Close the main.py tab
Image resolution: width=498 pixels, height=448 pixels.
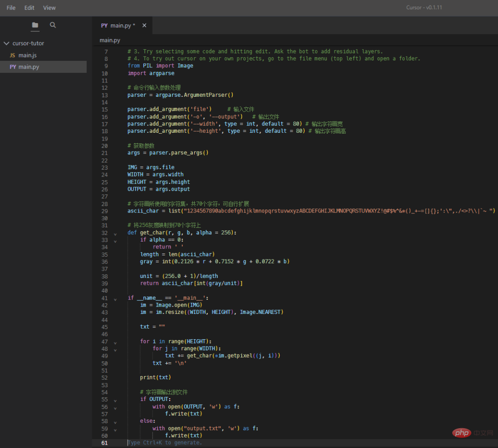click(x=144, y=25)
